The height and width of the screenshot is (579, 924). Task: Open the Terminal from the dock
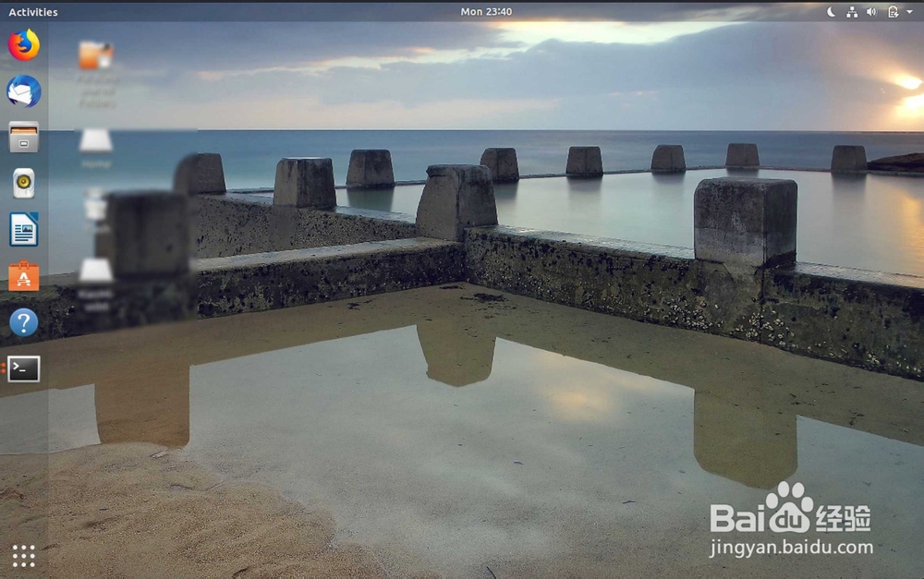click(24, 368)
